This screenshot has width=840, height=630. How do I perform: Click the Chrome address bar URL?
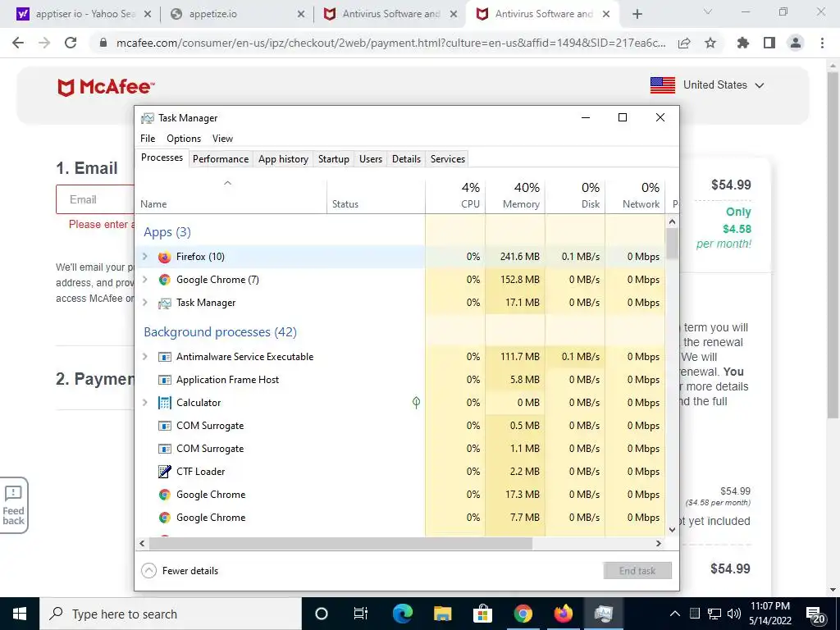pyautogui.click(x=391, y=43)
